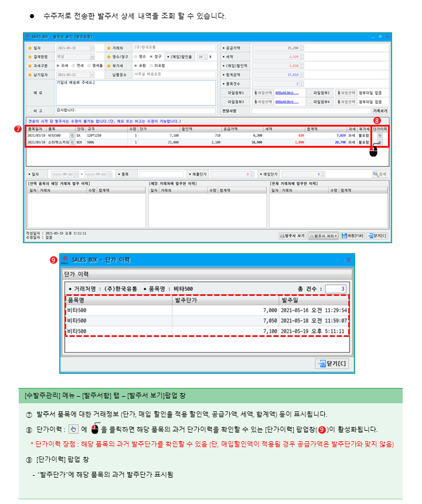Click 파일선택 button for 파일첨부1
422x504 pixels.
(x=263, y=93)
